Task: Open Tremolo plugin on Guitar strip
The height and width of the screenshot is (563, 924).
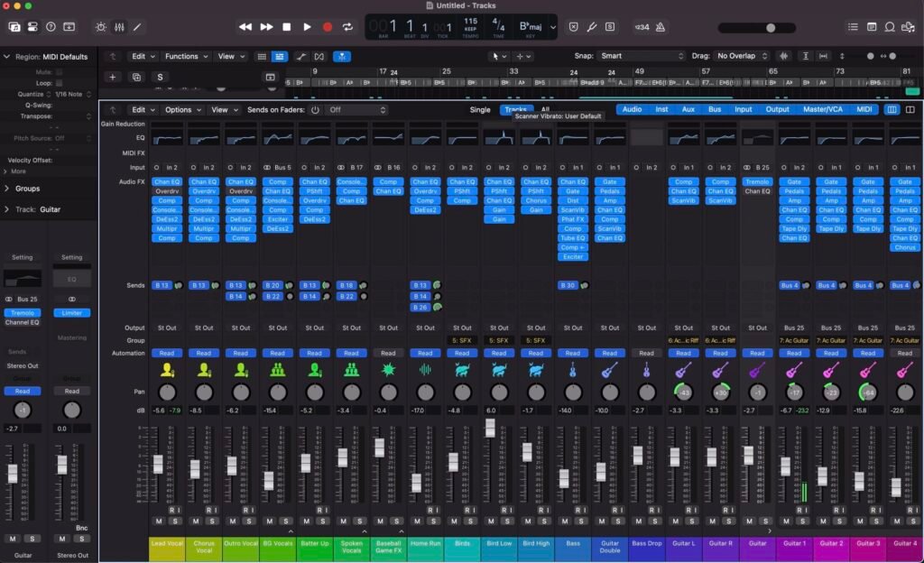Action: click(757, 182)
